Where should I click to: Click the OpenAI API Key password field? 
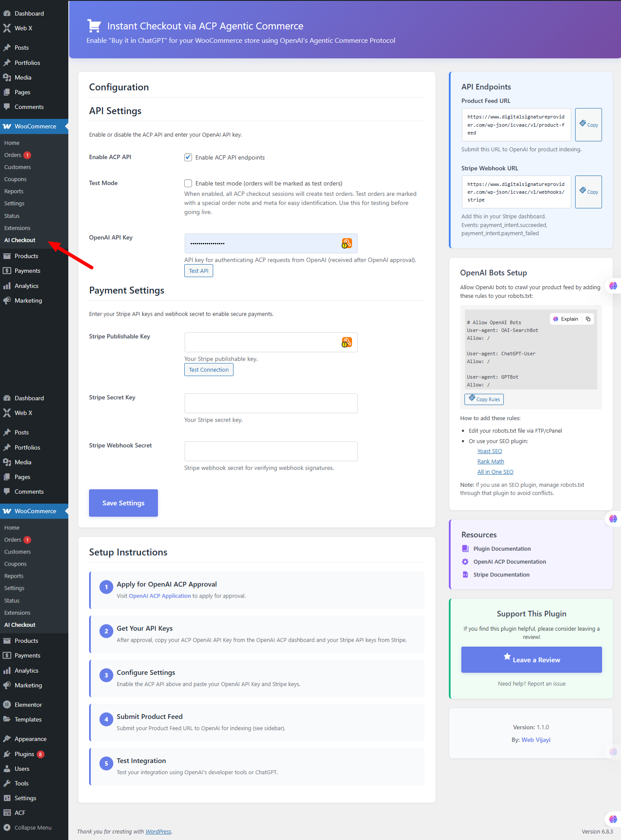coord(271,243)
